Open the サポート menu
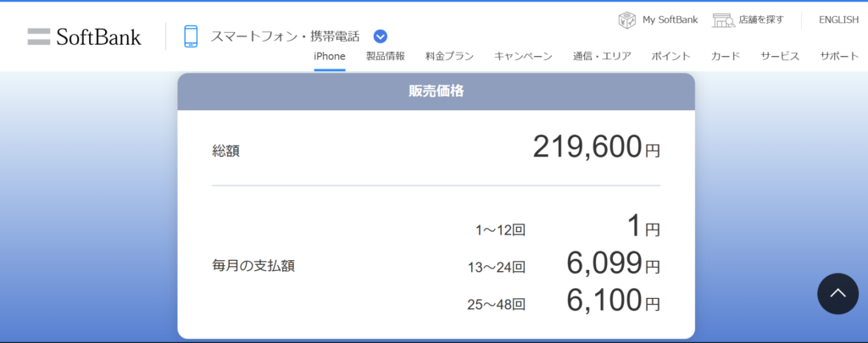Screen dimensions: 868x343 pyautogui.click(x=839, y=56)
